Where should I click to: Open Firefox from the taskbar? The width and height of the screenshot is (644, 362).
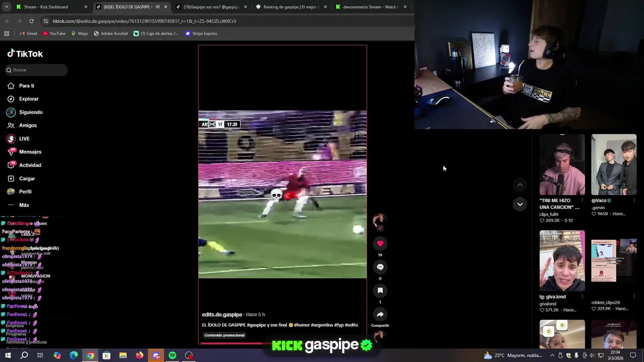coord(139,355)
